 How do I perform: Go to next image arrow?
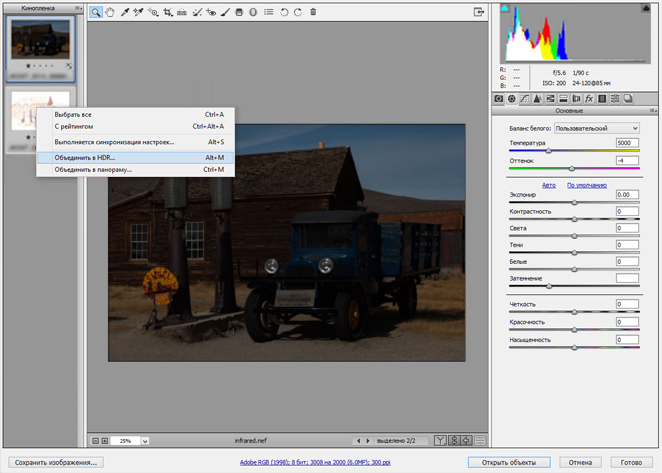368,440
